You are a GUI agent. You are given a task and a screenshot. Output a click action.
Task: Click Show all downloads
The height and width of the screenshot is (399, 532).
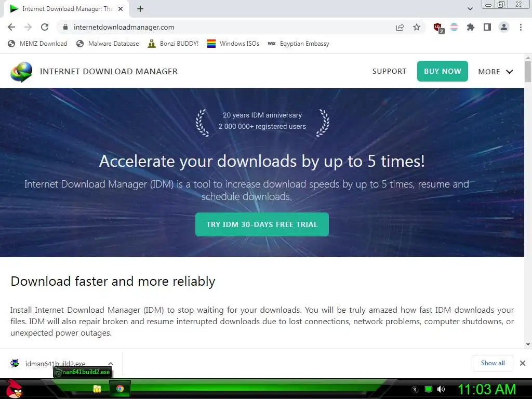click(493, 363)
